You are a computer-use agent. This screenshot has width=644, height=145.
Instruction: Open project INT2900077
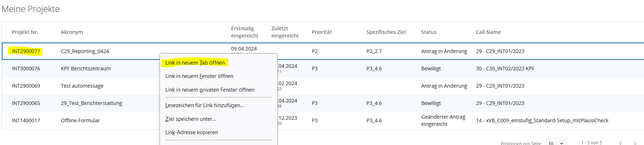click(26, 51)
